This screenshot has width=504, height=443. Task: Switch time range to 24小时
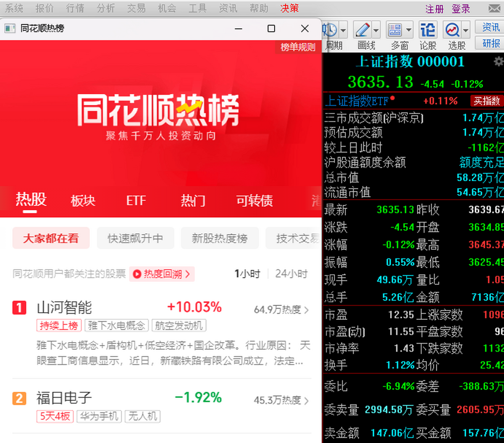click(x=291, y=274)
